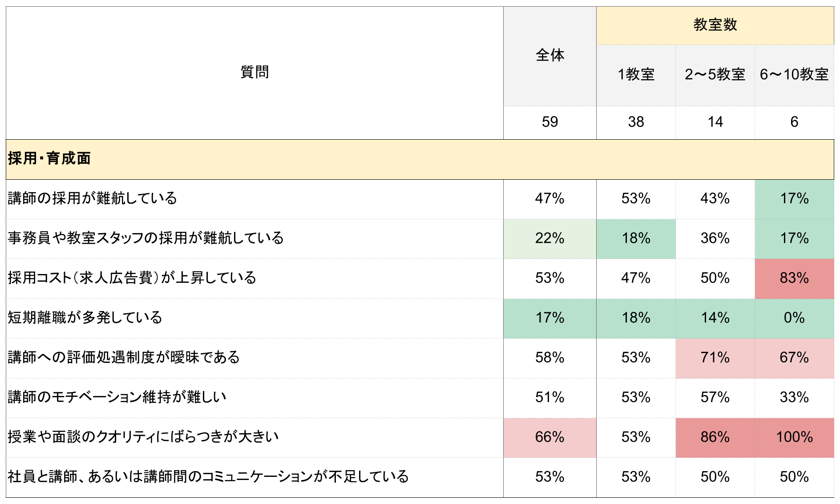Select the 6〜10教室 column header
The width and height of the screenshot is (840, 504).
(794, 74)
